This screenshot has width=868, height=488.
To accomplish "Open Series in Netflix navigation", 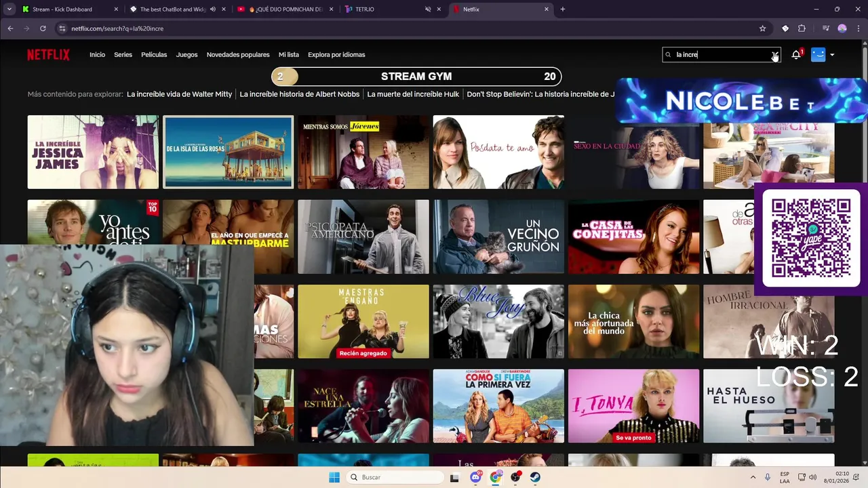I will click(x=123, y=55).
